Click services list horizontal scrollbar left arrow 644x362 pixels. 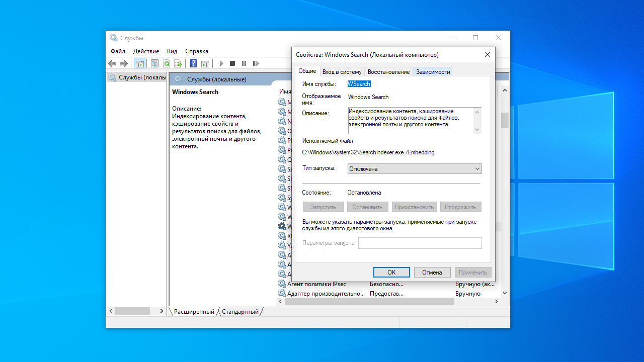[281, 302]
